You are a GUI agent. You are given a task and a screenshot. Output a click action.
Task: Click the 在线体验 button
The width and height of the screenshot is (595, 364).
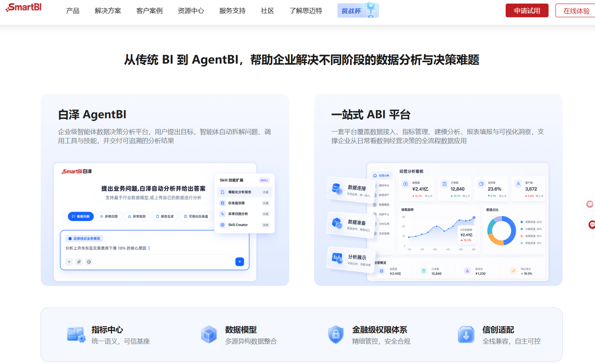point(576,11)
